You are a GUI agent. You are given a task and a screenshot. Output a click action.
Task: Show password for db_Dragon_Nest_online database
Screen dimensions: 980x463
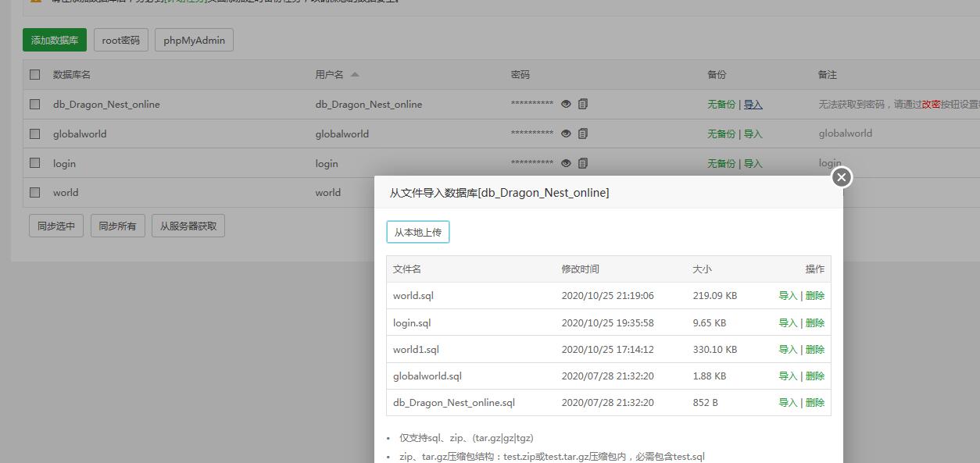566,104
